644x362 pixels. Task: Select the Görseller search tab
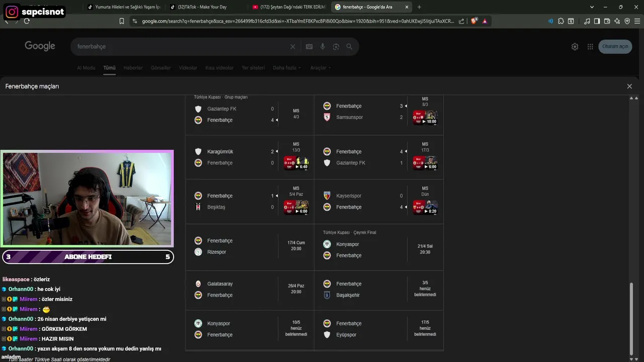click(161, 68)
